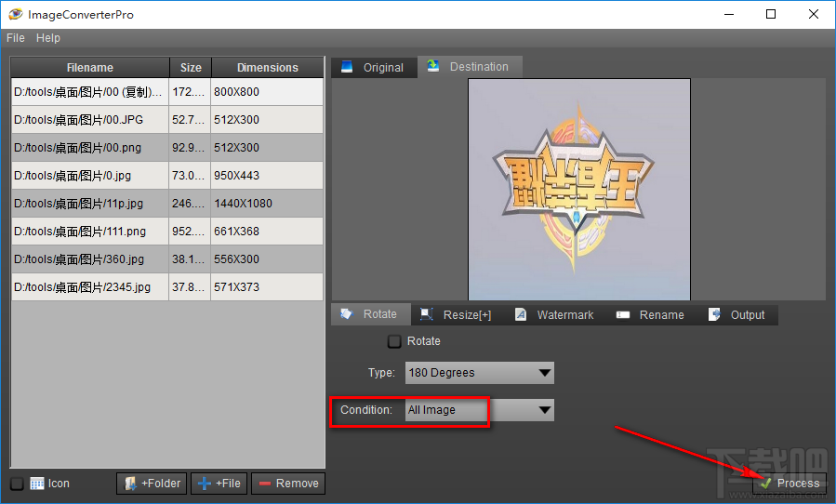Sort by the Size column header
The height and width of the screenshot is (504, 836).
[191, 68]
